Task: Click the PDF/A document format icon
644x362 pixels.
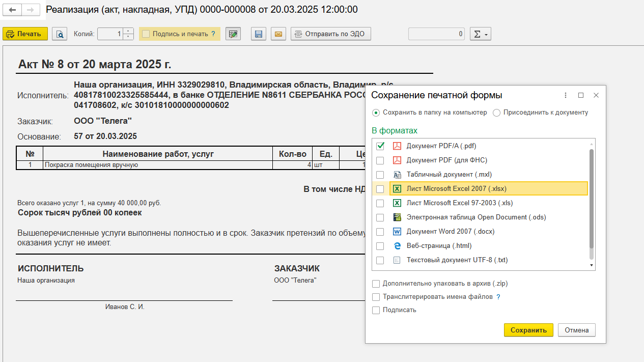Action: pos(397,146)
